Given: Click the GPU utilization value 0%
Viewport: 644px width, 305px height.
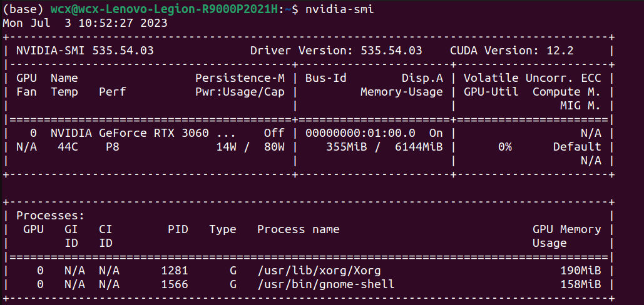Looking at the screenshot, I should point(505,147).
